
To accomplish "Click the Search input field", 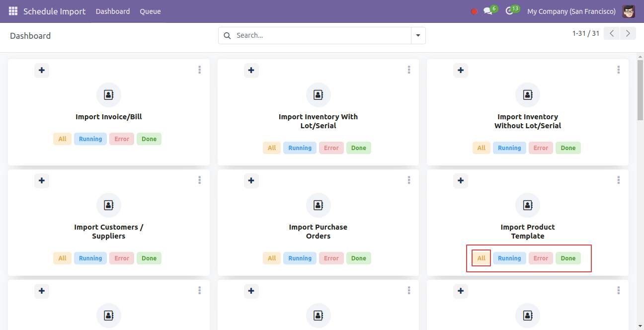I will 322,35.
